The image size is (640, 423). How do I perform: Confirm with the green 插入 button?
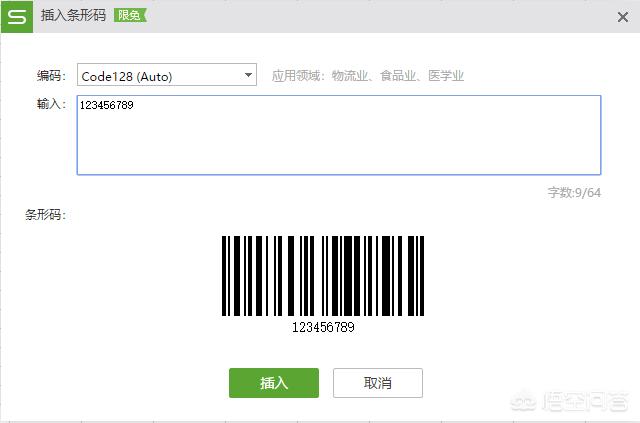coord(274,383)
